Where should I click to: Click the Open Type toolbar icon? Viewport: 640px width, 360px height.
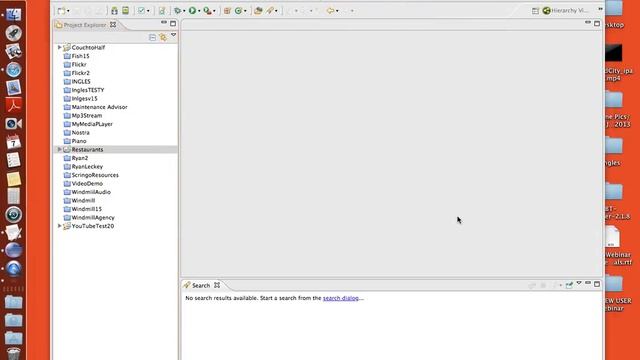pos(258,11)
